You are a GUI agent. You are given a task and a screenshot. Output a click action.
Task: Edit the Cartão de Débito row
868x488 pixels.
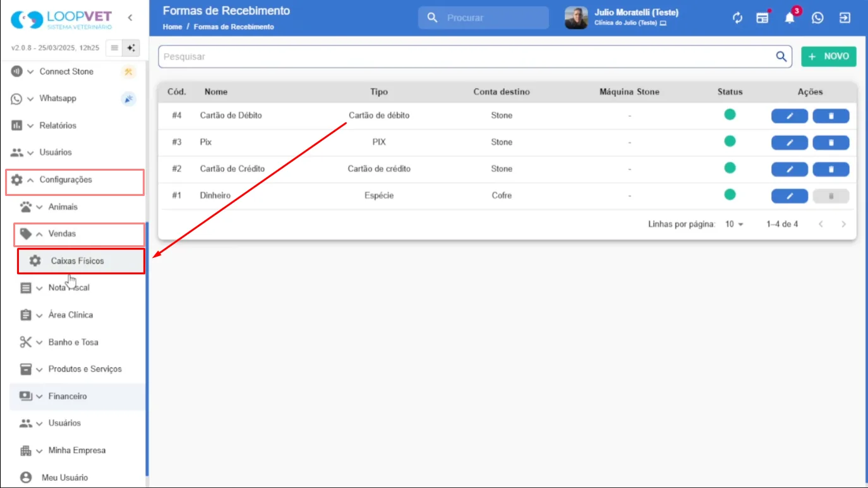pyautogui.click(x=790, y=116)
